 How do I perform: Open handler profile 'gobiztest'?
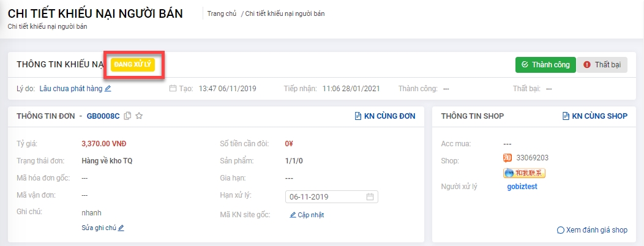(522, 187)
